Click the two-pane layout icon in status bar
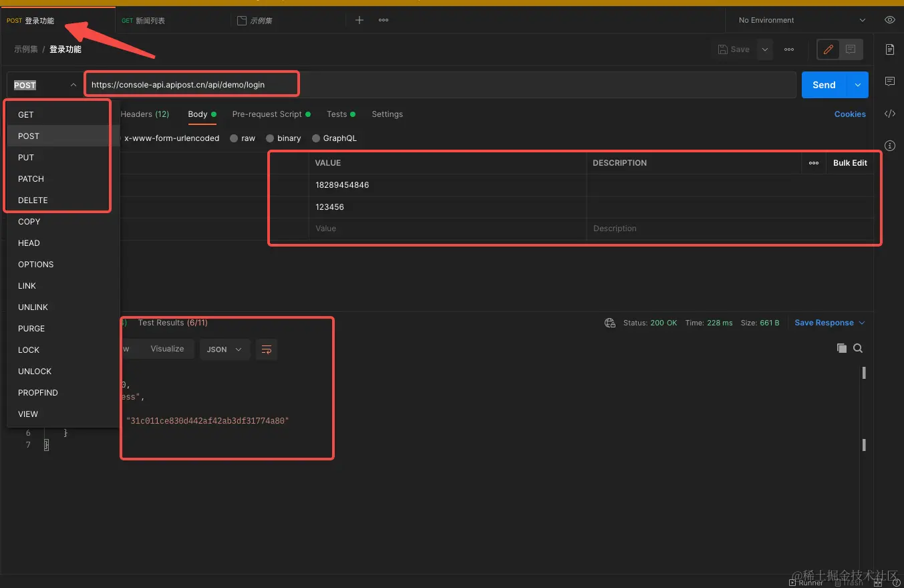This screenshot has width=904, height=588. tap(878, 583)
